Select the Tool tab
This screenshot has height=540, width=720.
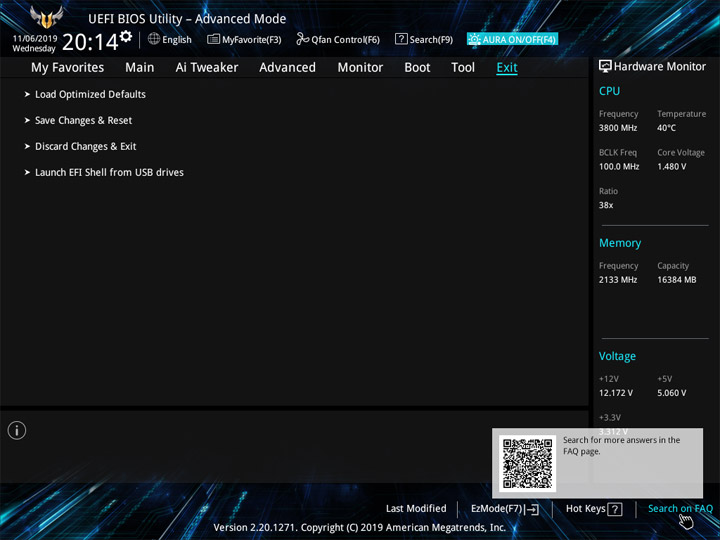tap(463, 68)
